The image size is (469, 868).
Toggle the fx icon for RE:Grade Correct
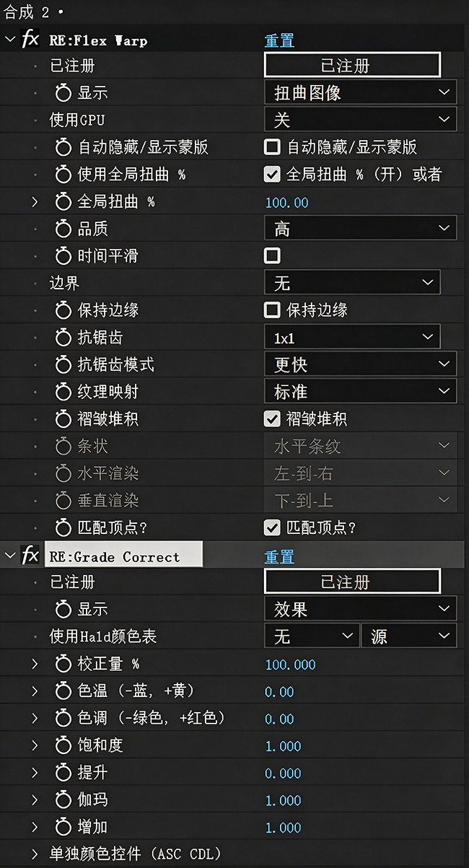(30, 556)
